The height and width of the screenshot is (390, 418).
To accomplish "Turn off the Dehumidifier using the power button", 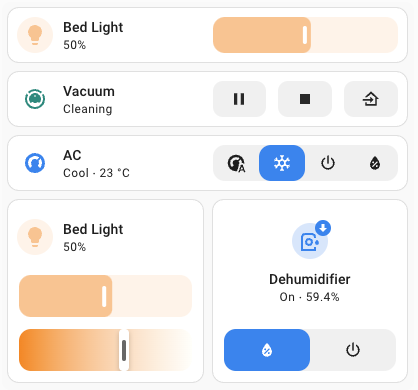I will 353,350.
